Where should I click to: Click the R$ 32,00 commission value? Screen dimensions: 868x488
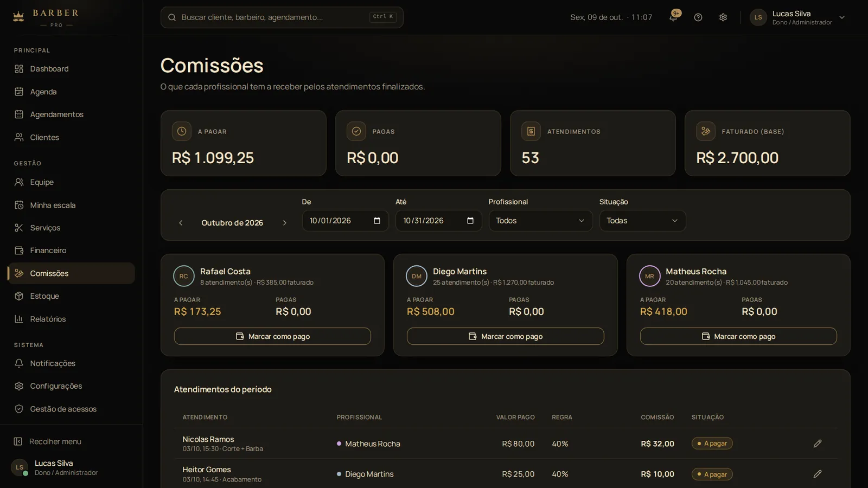(x=658, y=444)
